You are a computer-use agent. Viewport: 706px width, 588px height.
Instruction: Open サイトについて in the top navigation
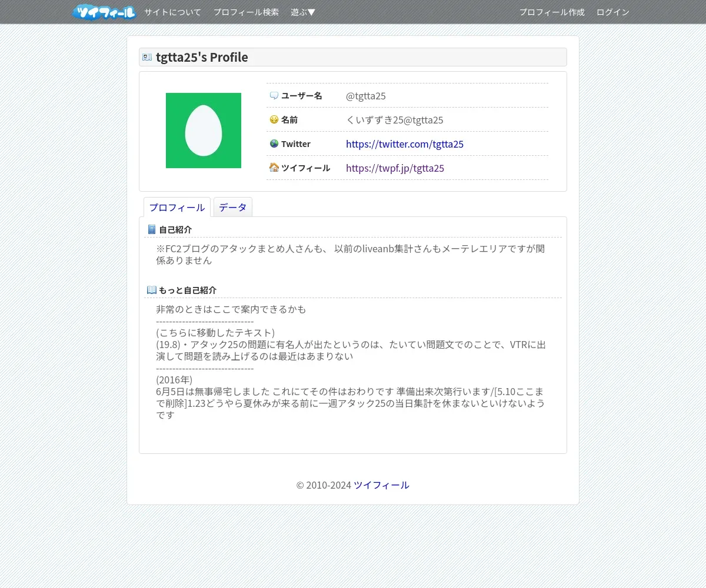[x=173, y=12]
